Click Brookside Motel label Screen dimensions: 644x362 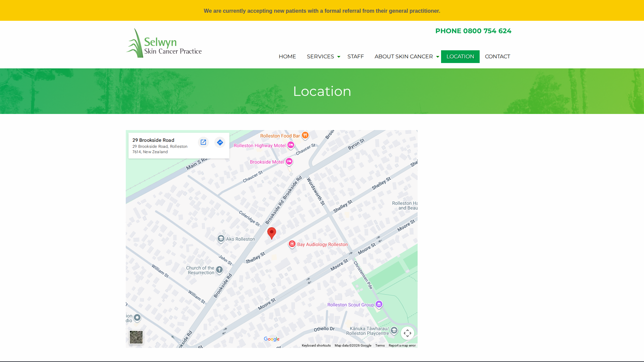point(267,162)
